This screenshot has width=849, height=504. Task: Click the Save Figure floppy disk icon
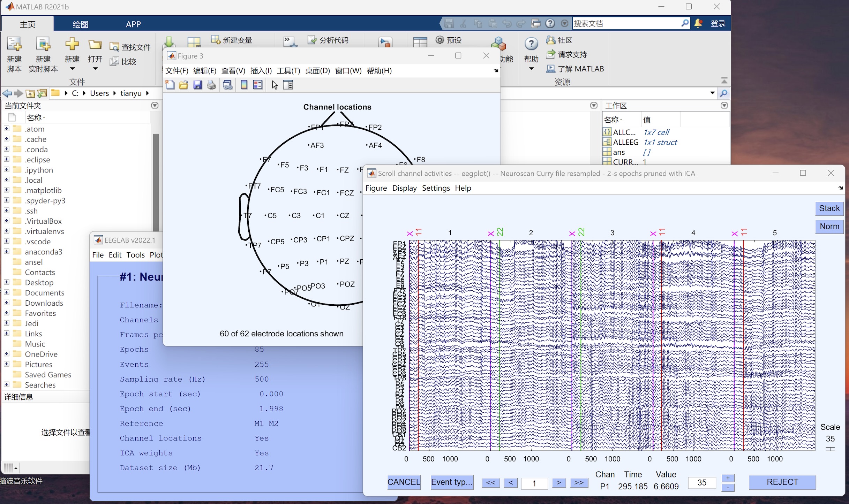coord(197,85)
